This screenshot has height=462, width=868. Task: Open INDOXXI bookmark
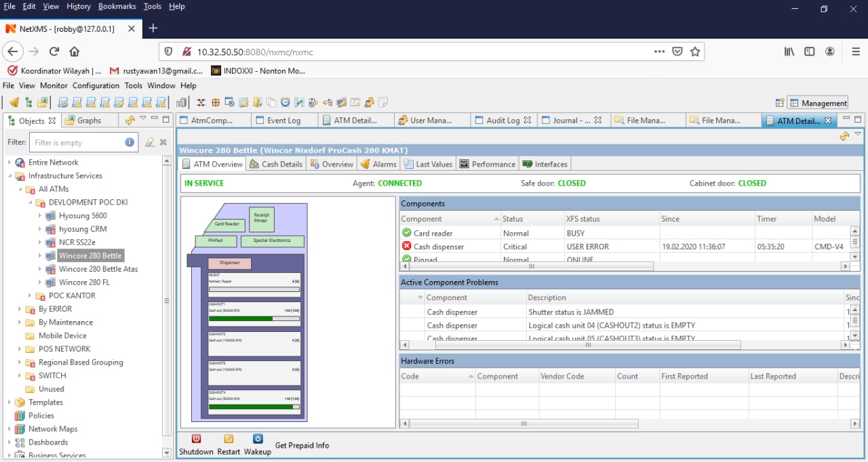[258, 70]
